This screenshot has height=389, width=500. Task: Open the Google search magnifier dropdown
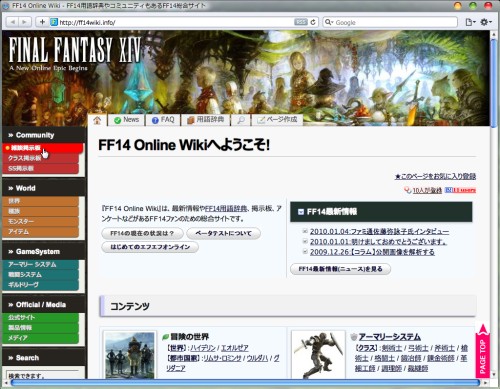coord(329,22)
